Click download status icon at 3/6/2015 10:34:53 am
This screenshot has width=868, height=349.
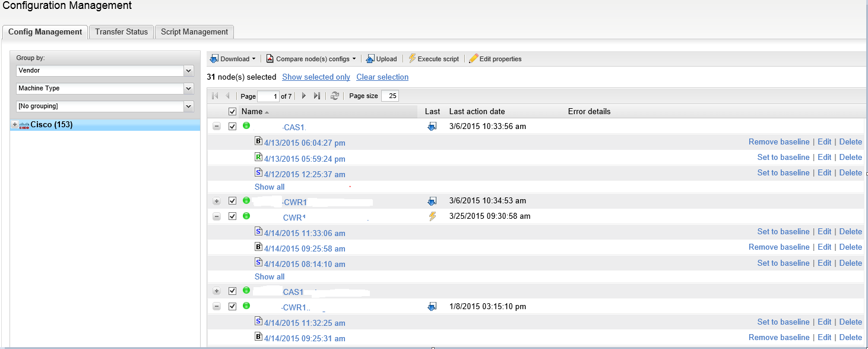click(x=432, y=201)
